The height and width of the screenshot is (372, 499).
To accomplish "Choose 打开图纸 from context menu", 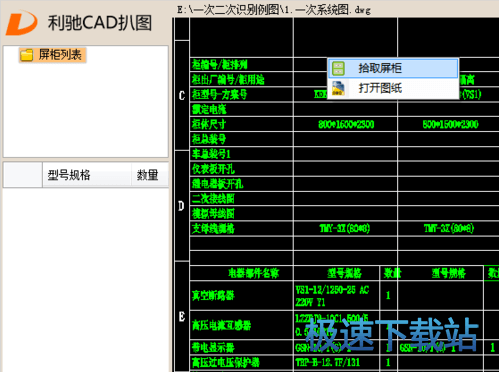I will click(x=393, y=88).
